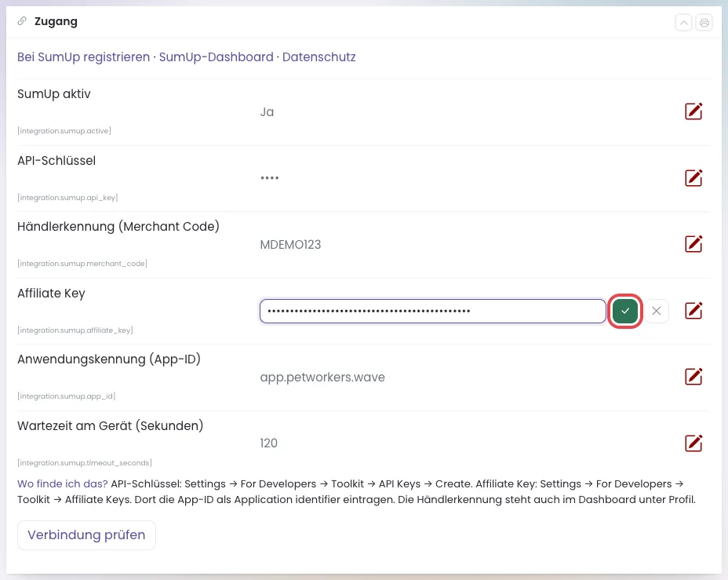Image resolution: width=728 pixels, height=580 pixels.
Task: Edit the Wartezeit am Gerät value
Action: [693, 443]
